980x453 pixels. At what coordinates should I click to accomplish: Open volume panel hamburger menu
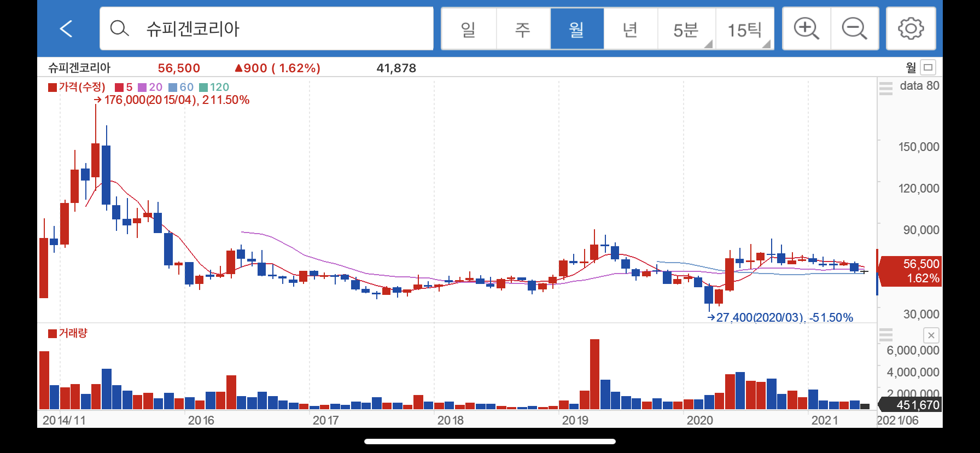(x=886, y=334)
